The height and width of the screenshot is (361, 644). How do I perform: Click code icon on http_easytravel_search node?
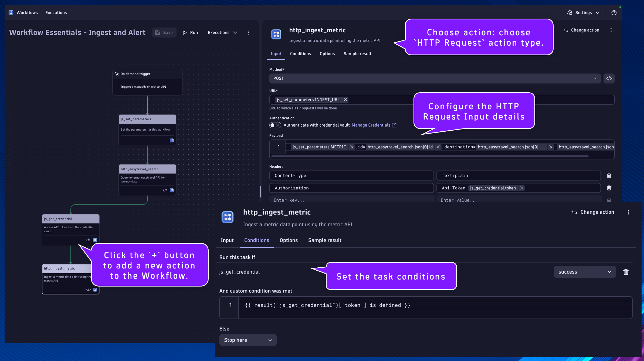click(x=165, y=190)
